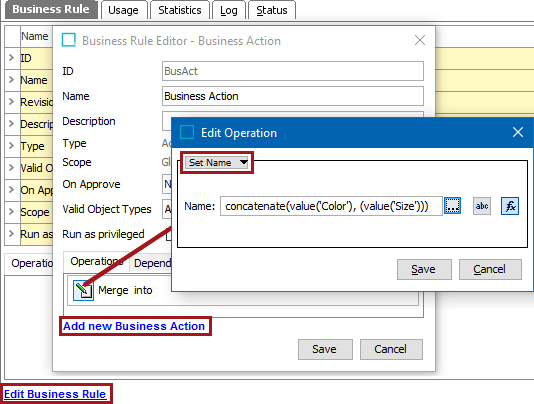Expand the ID row in the table

coord(12,58)
